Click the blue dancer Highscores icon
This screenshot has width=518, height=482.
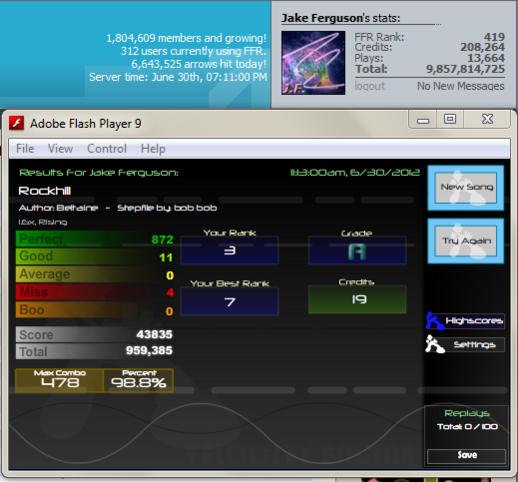pyautogui.click(x=434, y=321)
